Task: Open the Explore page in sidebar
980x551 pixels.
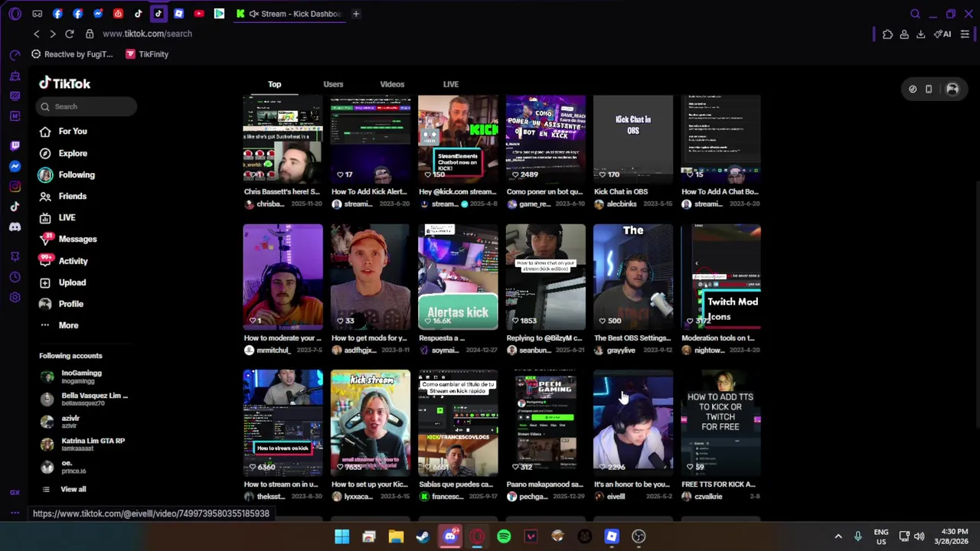Action: (x=64, y=153)
